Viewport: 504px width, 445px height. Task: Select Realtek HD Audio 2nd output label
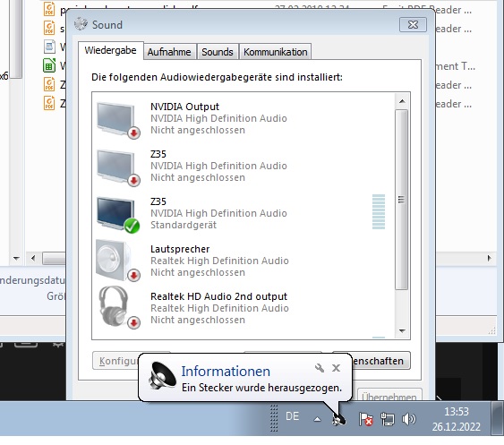(x=219, y=296)
